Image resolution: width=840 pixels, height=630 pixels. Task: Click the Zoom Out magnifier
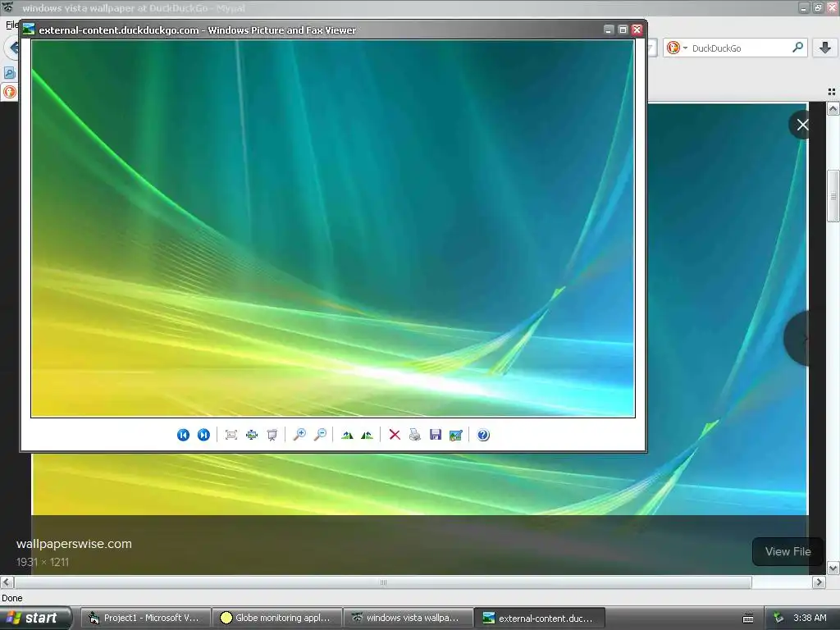[320, 435]
